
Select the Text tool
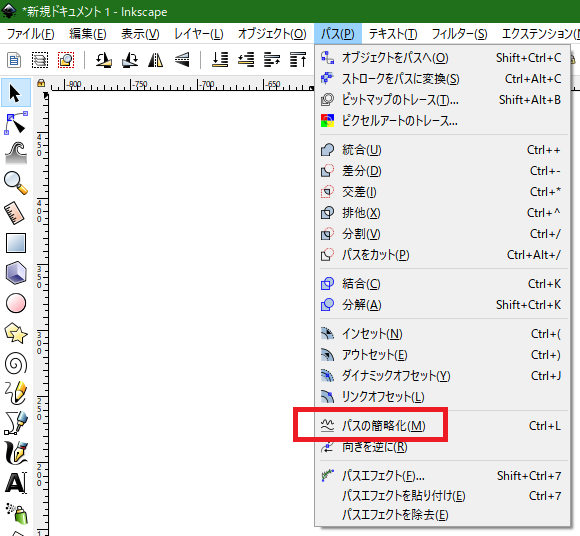(x=16, y=483)
